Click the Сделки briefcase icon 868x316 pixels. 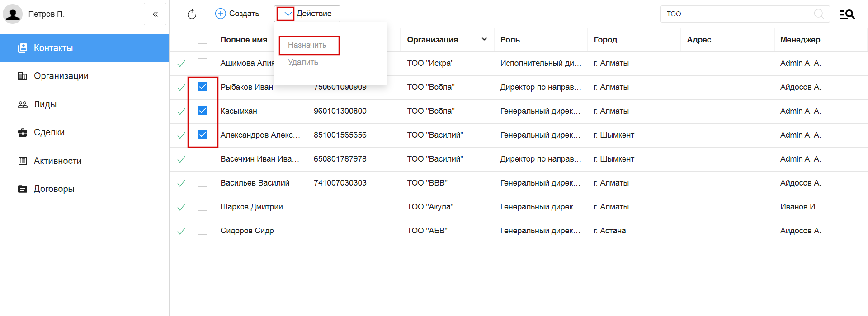[22, 132]
